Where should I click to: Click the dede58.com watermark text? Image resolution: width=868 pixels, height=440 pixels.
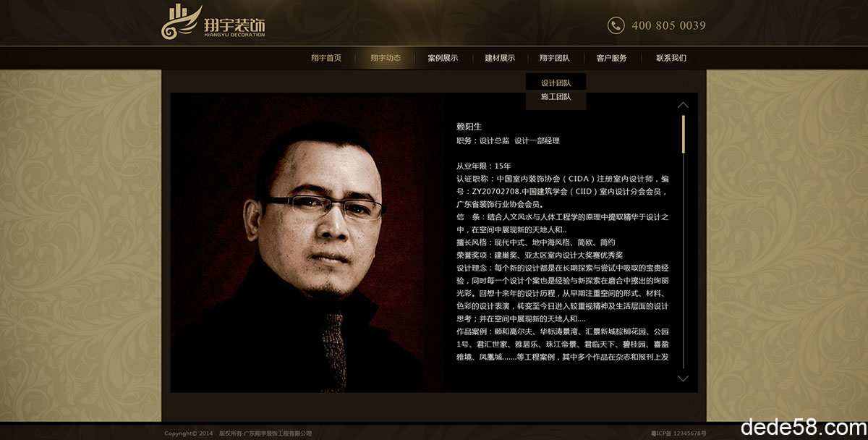(x=802, y=425)
